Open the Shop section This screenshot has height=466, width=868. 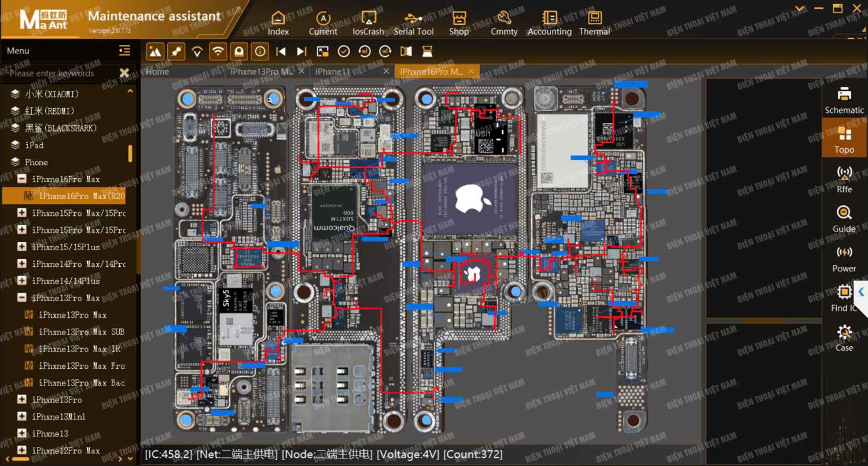point(459,23)
